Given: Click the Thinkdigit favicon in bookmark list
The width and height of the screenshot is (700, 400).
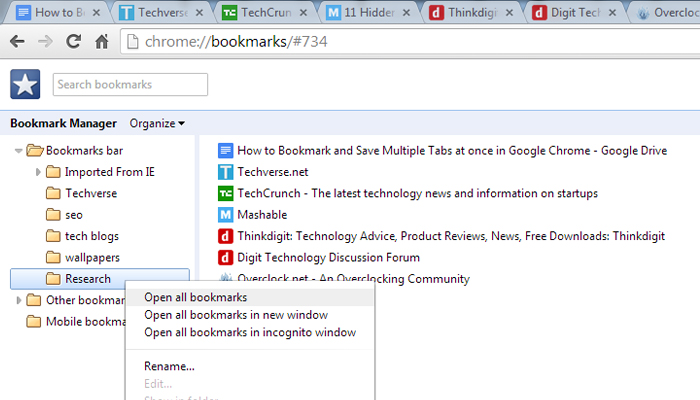Looking at the screenshot, I should click(x=225, y=236).
